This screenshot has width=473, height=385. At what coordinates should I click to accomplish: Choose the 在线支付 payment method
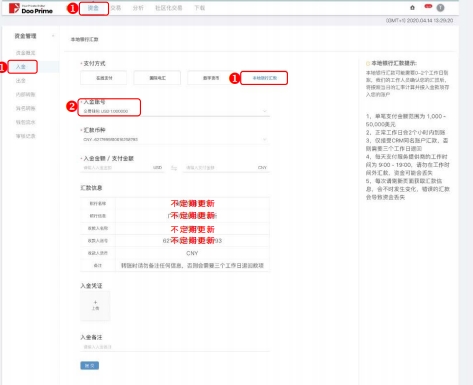[104, 78]
